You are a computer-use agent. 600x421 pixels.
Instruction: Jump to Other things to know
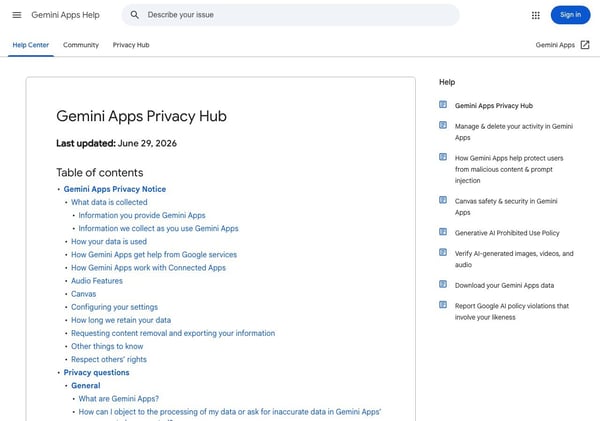tap(107, 346)
